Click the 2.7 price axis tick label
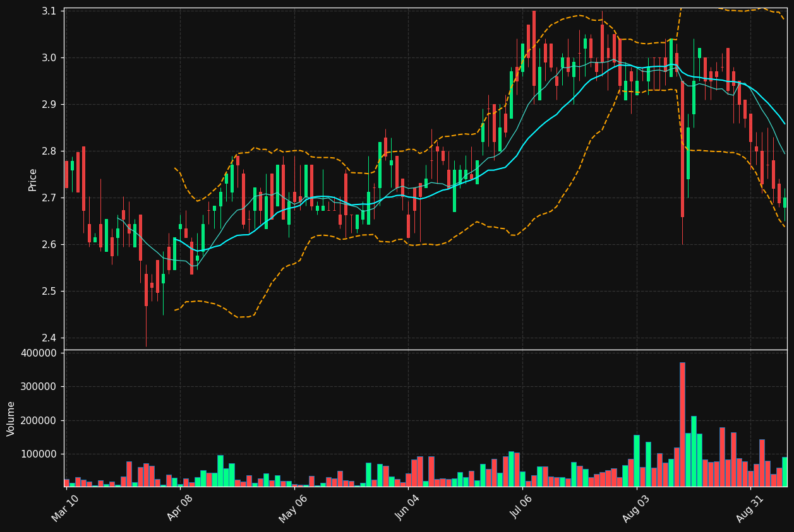Screen dimensions: 794x532 click(x=50, y=198)
